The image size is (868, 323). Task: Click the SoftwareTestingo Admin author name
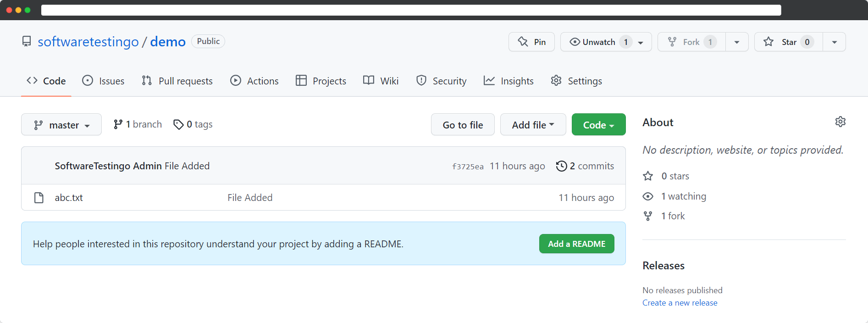tap(108, 166)
